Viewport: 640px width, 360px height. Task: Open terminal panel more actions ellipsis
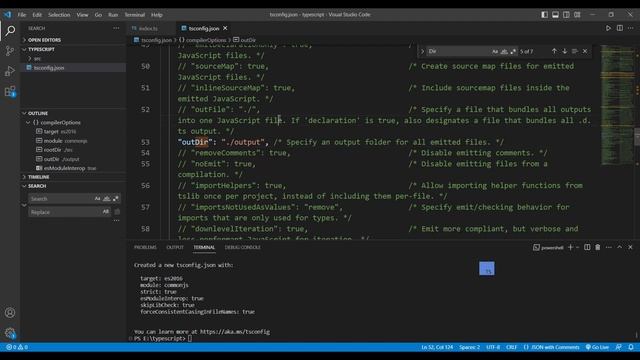[609, 247]
